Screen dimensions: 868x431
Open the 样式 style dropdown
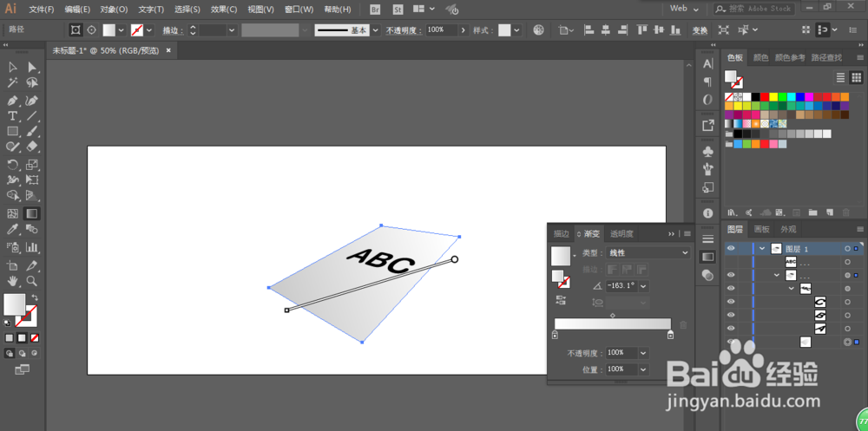(517, 30)
